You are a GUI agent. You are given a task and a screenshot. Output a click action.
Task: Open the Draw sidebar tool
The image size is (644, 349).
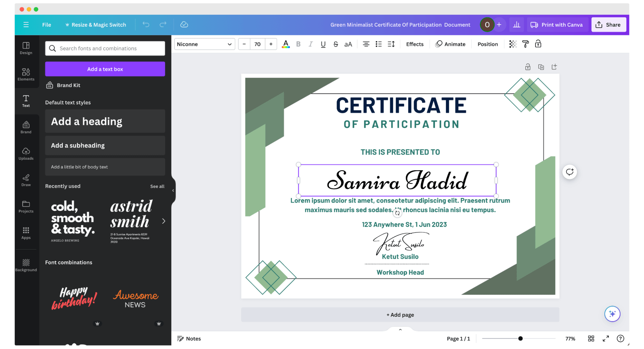pyautogui.click(x=26, y=180)
